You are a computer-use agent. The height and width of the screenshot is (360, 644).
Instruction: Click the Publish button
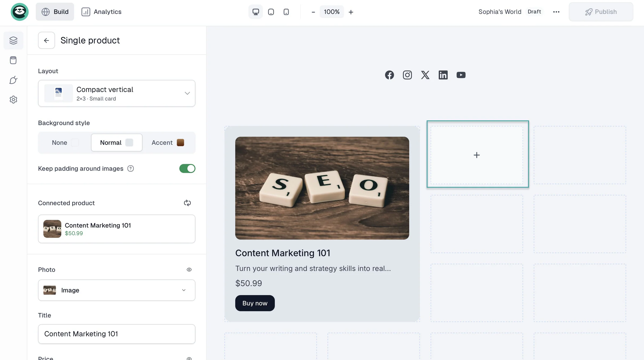tap(601, 12)
